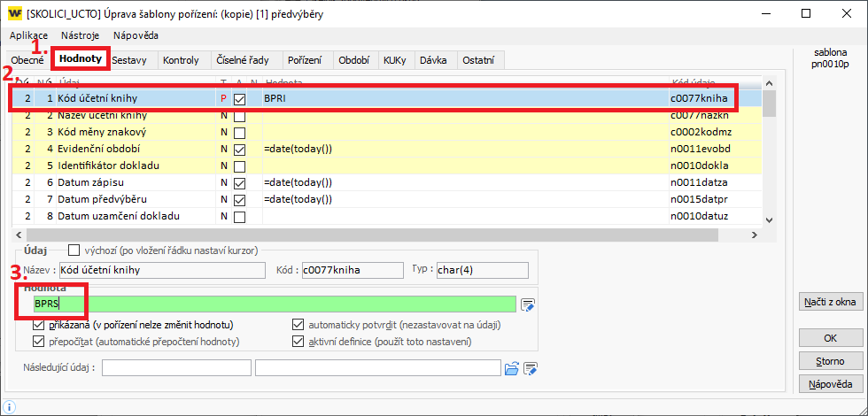The height and width of the screenshot is (416, 868).
Task: Click the first Následující údaj input field
Action: coord(176,368)
